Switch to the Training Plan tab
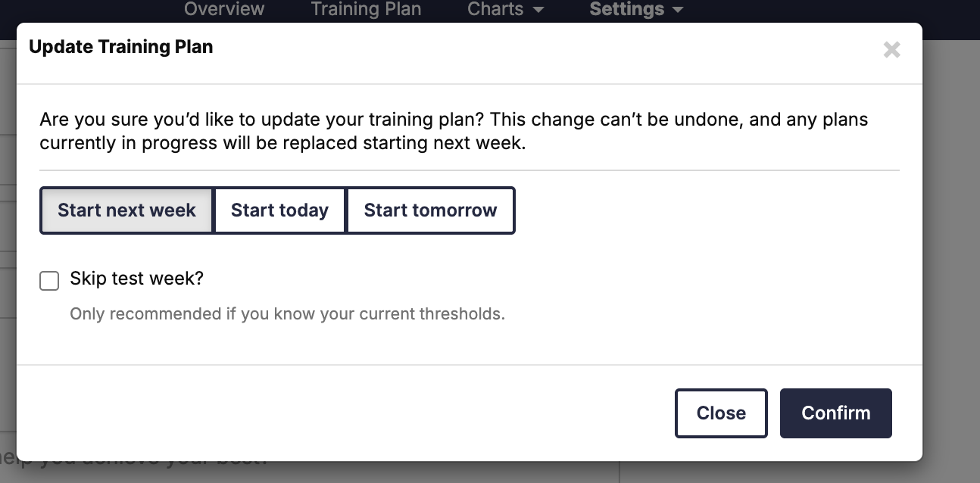 click(x=366, y=9)
